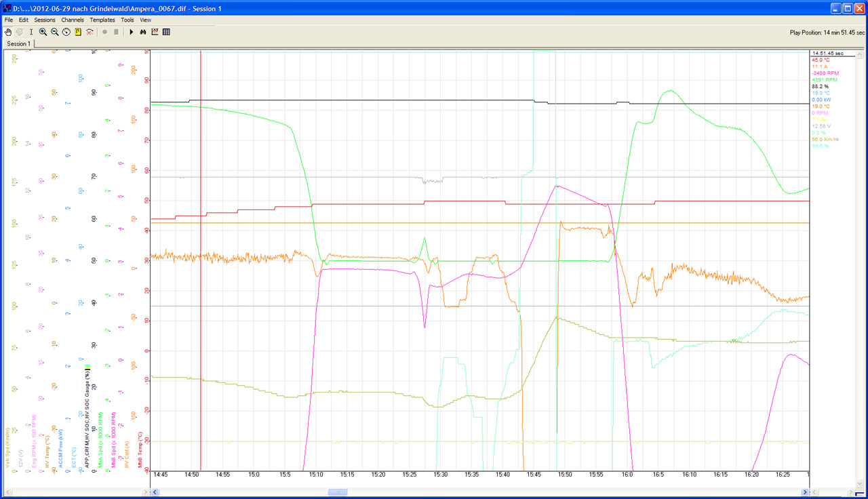
Task: Click the clock gauge toolbar icon
Action: (x=66, y=32)
